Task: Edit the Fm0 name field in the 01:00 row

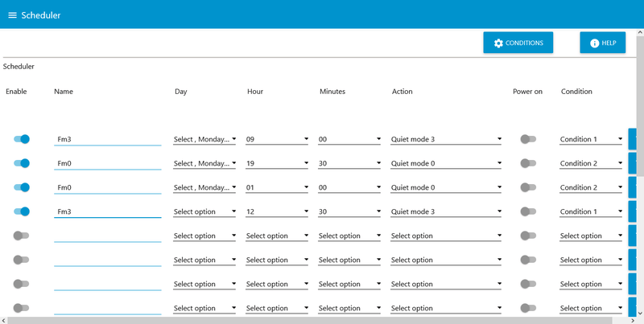Action: coord(108,188)
